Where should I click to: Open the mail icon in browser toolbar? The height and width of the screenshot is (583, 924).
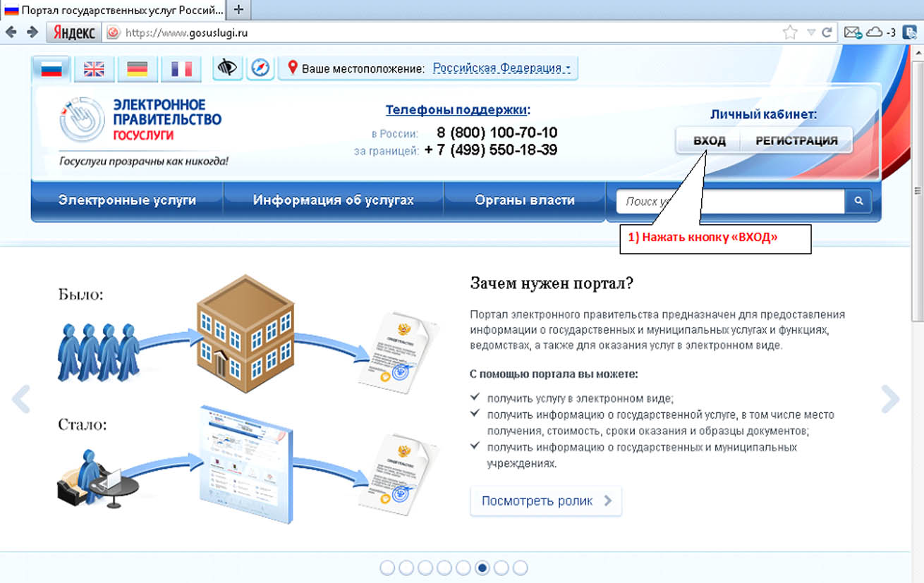coord(853,32)
